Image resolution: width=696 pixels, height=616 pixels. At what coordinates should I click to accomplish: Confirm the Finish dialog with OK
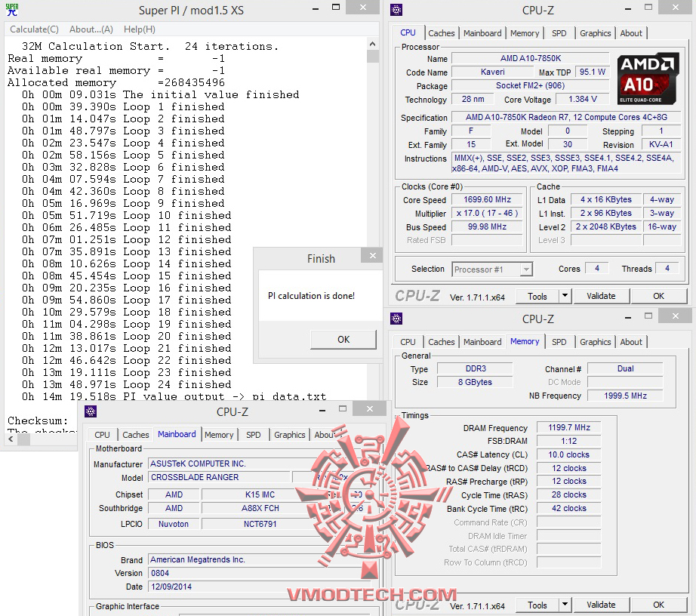[x=343, y=340]
